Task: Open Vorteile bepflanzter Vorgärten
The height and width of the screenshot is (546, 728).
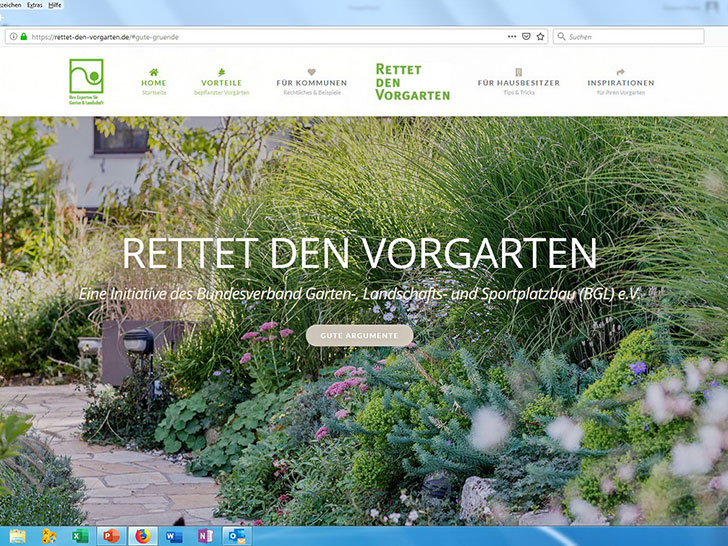Action: click(221, 82)
